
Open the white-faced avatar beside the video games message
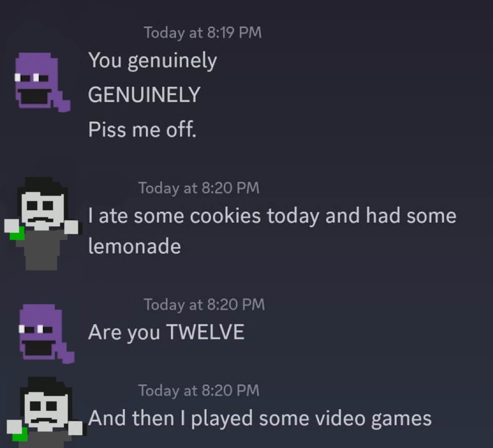[45, 412]
